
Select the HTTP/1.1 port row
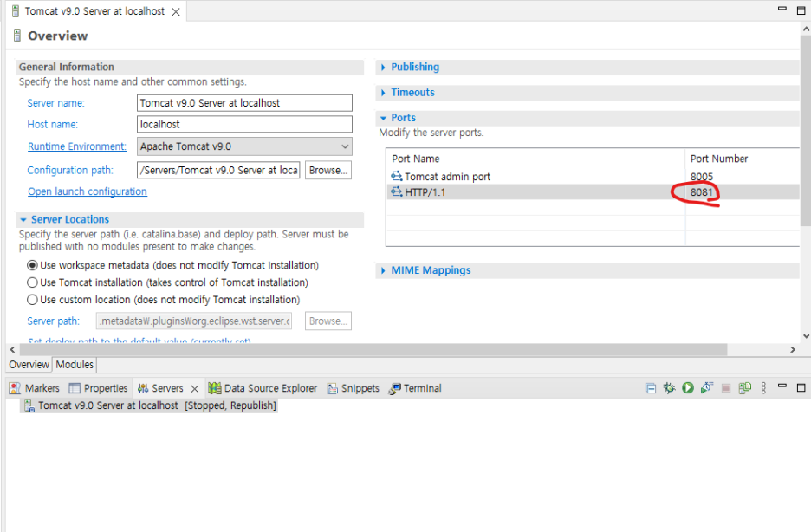[593, 191]
